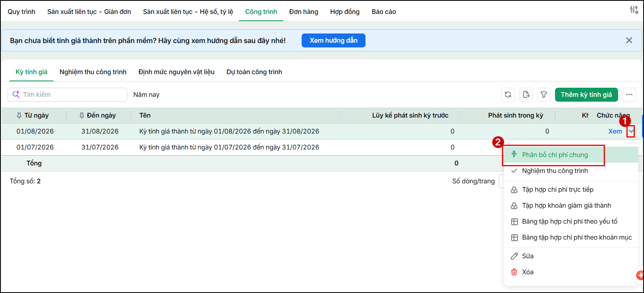Close the guide banner with the X
The width and height of the screenshot is (644, 293).
pyautogui.click(x=629, y=40)
